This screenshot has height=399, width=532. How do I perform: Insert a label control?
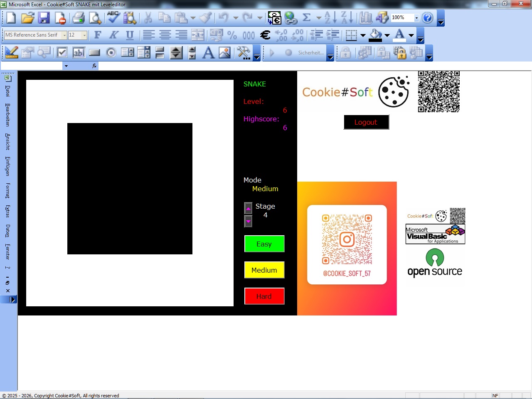coord(208,53)
